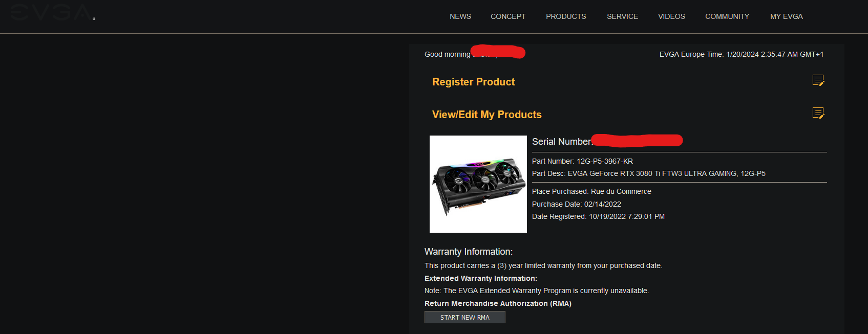
Task: Start a new RMA request
Action: [465, 318]
